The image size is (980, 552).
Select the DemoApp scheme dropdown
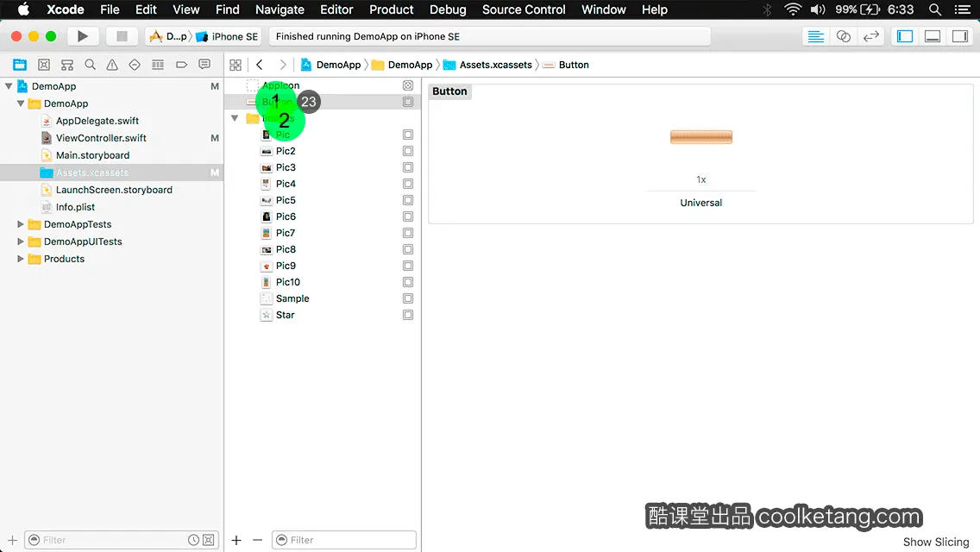(x=168, y=36)
